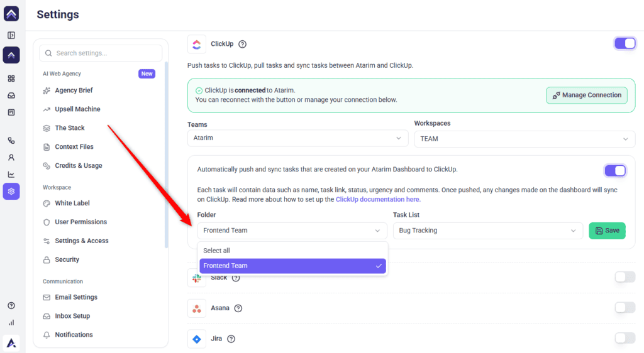Open the ClickUp help tooltip icon
The width and height of the screenshot is (644, 353).
[x=242, y=44]
